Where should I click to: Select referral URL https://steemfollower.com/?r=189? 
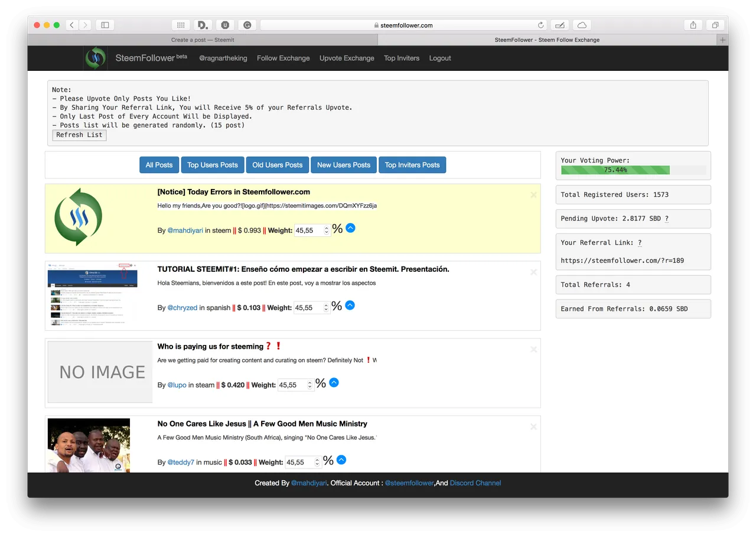[x=623, y=261]
